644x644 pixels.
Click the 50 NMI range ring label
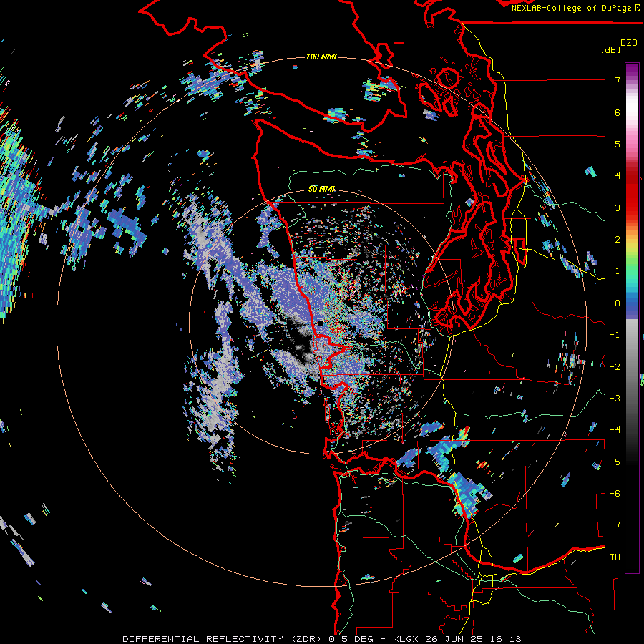click(321, 189)
